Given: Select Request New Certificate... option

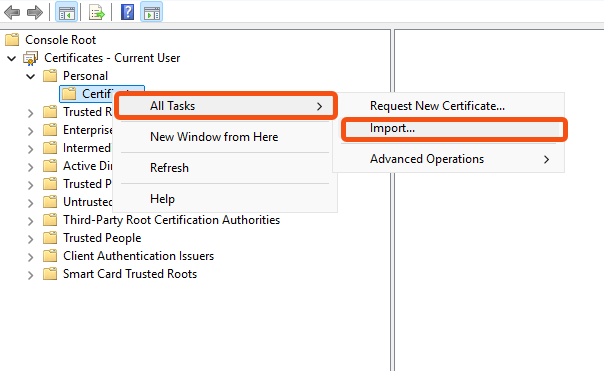Looking at the screenshot, I should [437, 106].
